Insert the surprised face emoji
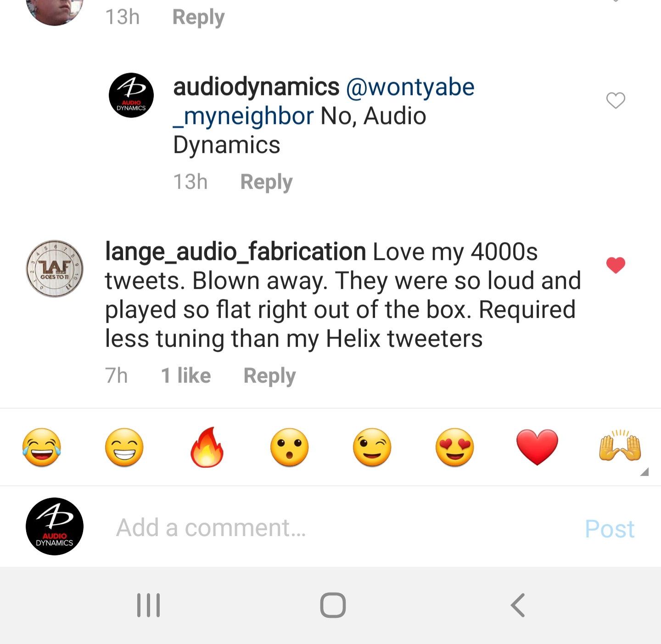 pyautogui.click(x=290, y=447)
